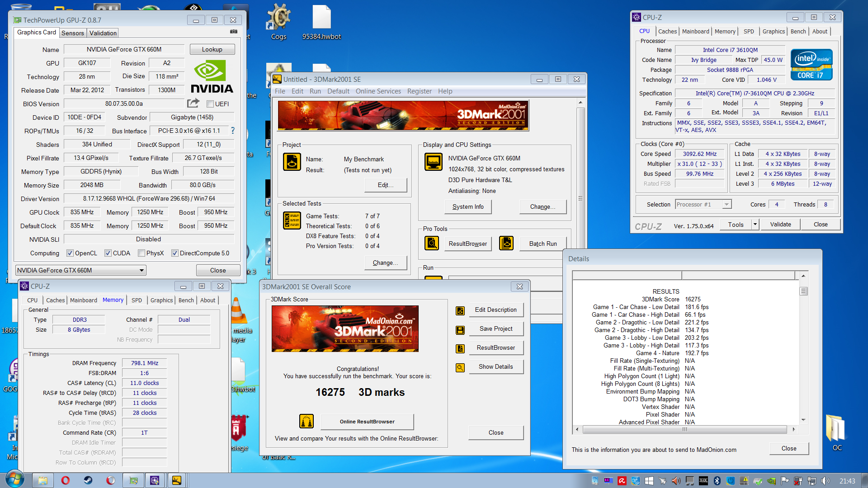Image resolution: width=868 pixels, height=488 pixels.
Task: Click the Avira icon in the system tray
Action: tap(622, 481)
